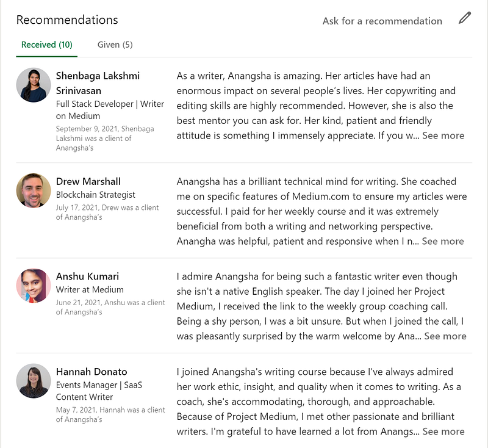Viewport: 488px width, 448px height.
Task: Open Shenbaga Lakshmi Srinivasan's profile photo
Action: click(34, 85)
